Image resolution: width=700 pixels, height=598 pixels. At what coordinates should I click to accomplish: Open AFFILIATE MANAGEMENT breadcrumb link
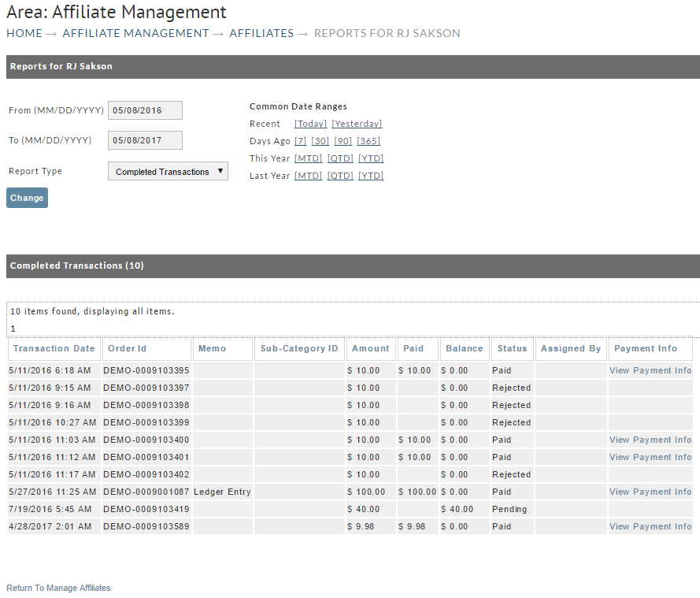(x=135, y=34)
